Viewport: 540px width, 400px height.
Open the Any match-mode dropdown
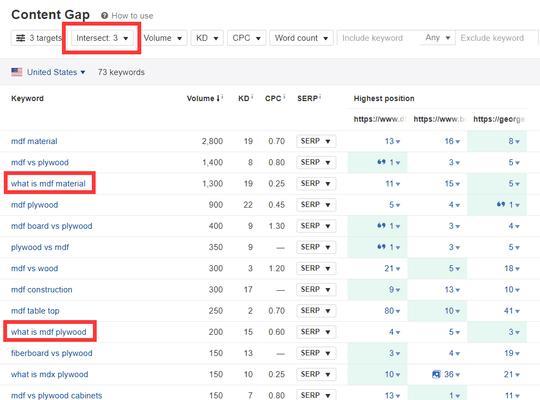[x=437, y=38]
